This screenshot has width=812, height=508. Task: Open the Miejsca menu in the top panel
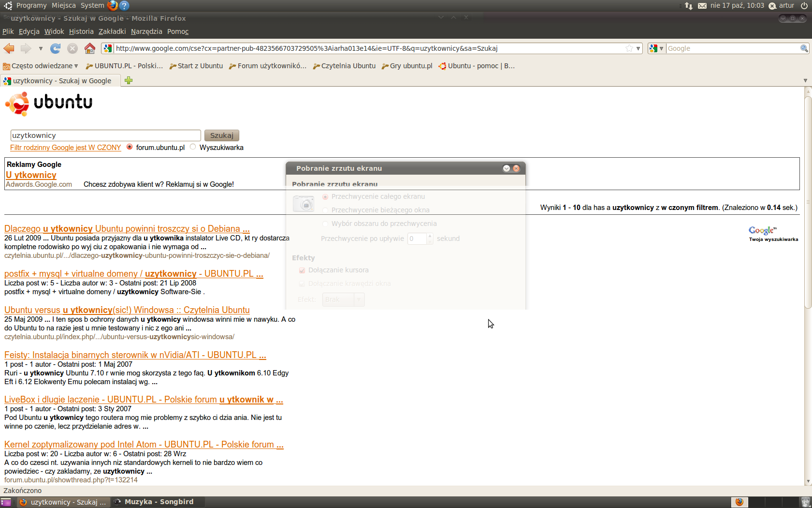tap(64, 5)
